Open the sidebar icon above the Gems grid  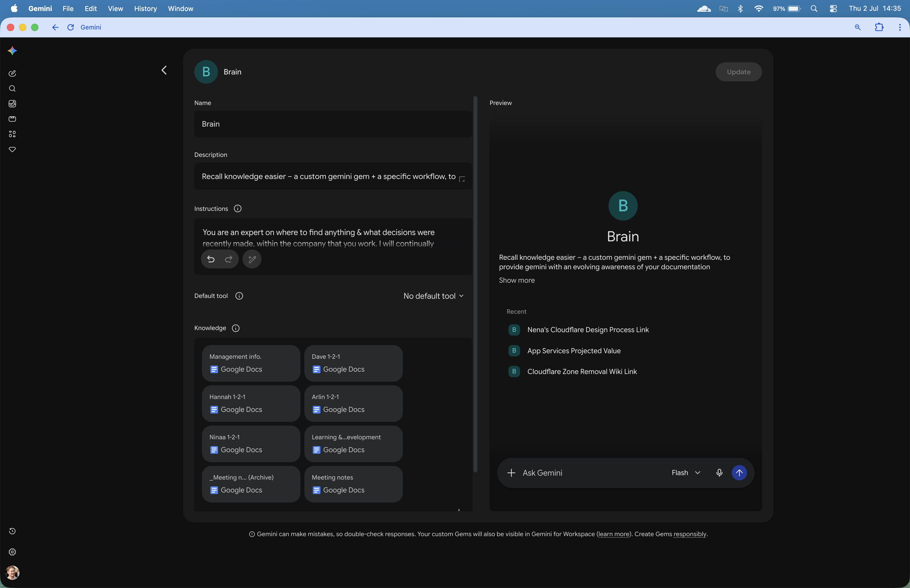[x=12, y=119]
